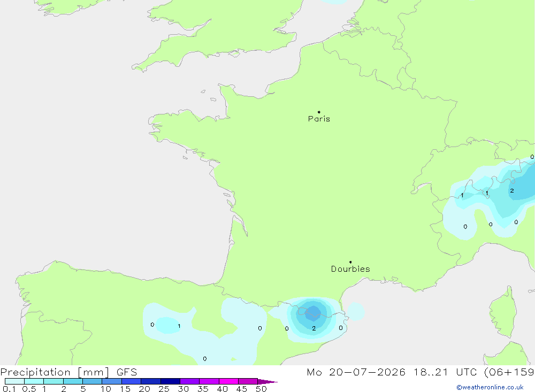Pick the 5–10 mm legend swatch
This screenshot has width=535, height=392.
[92, 381]
